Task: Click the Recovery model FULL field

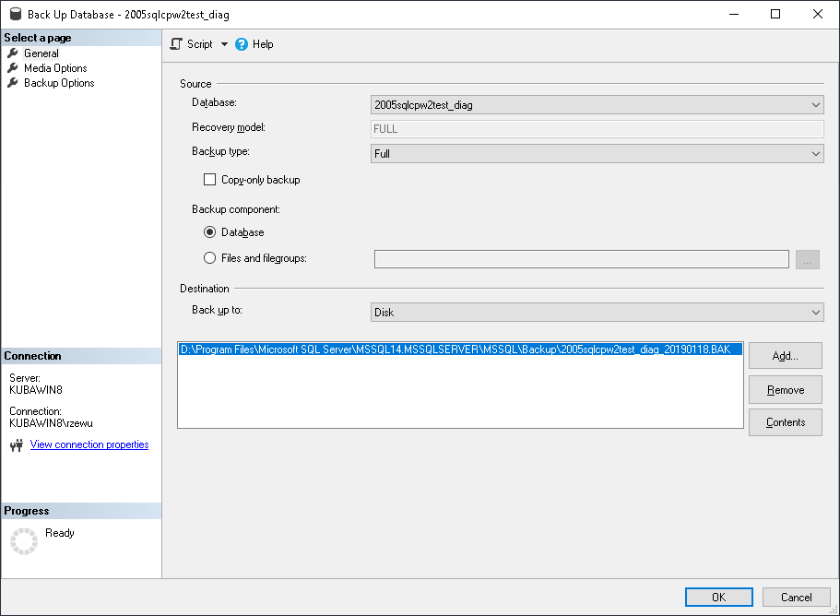Action: [x=597, y=129]
